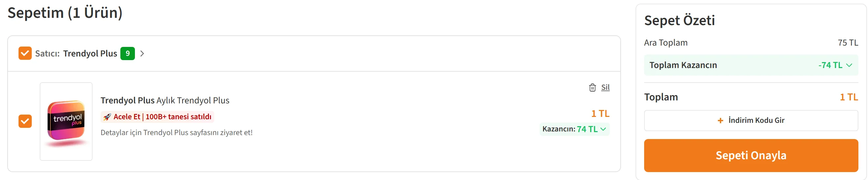Click the orange 1 TL product price
This screenshot has width=868, height=180.
[x=600, y=114]
